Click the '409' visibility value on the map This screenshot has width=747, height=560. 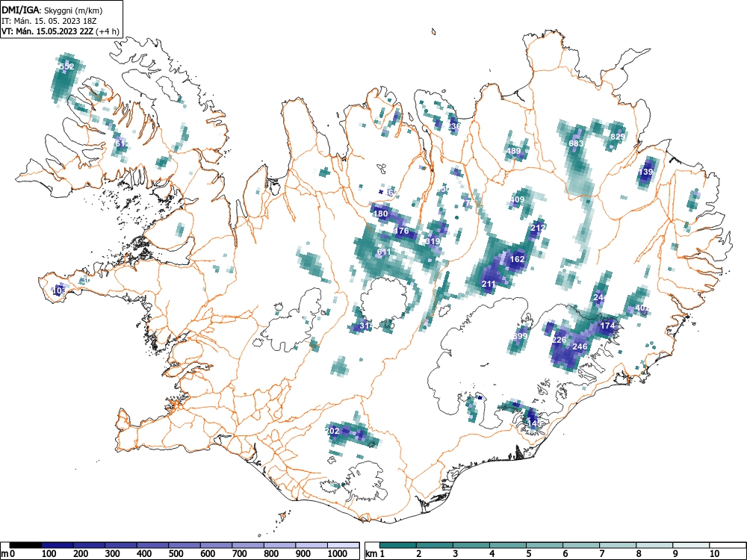click(x=517, y=199)
